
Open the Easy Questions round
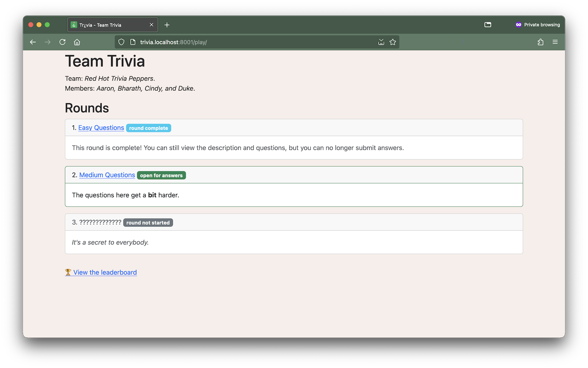tap(101, 127)
